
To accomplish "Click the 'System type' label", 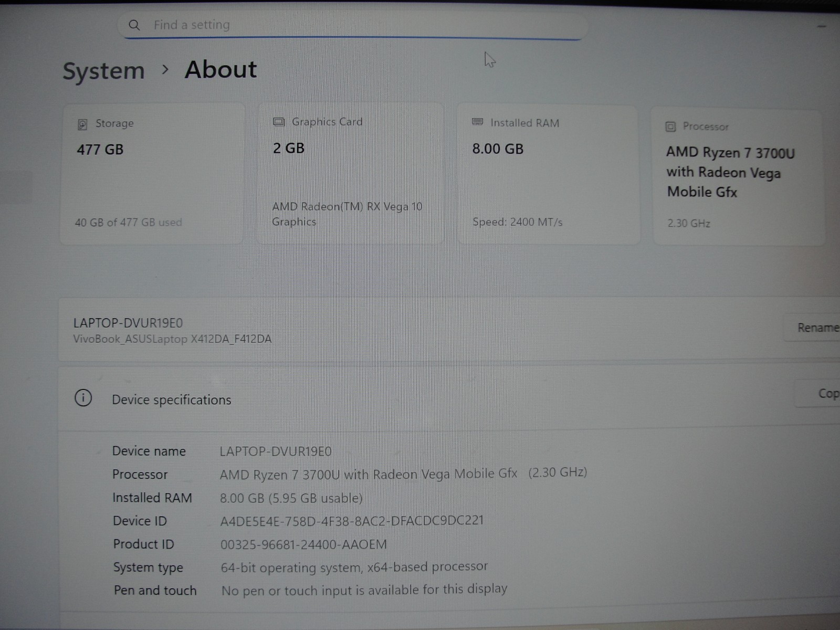I will (149, 568).
